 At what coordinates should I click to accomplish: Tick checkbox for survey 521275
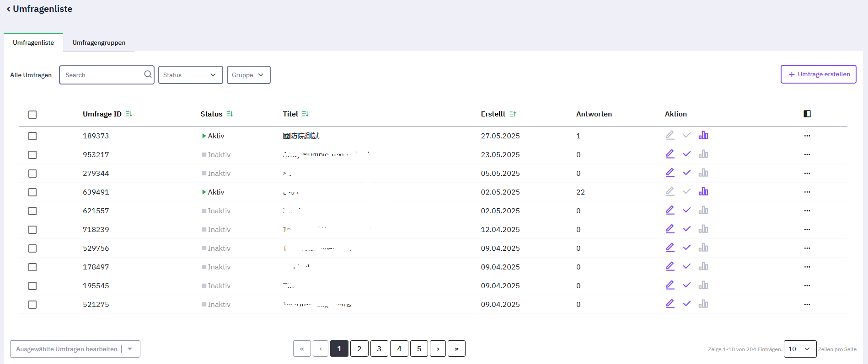(32, 305)
